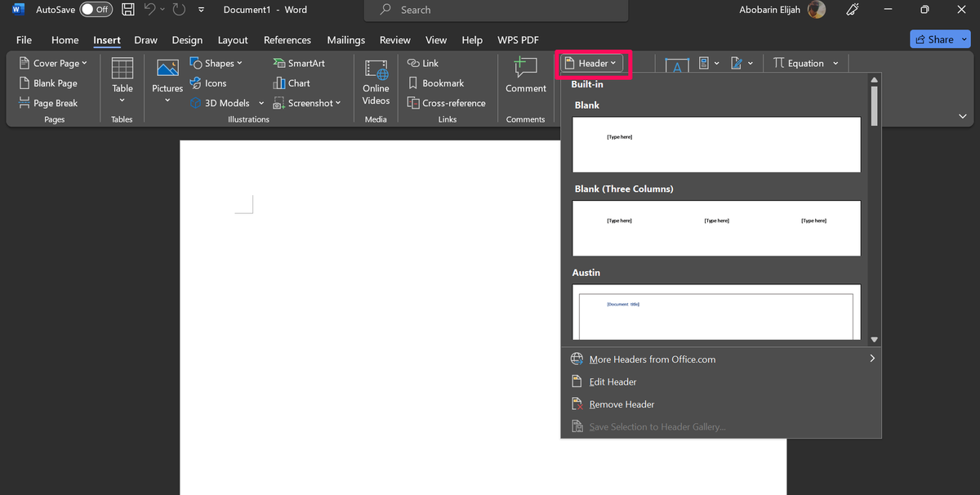
Task: Switch to the Layout tab
Action: point(233,40)
